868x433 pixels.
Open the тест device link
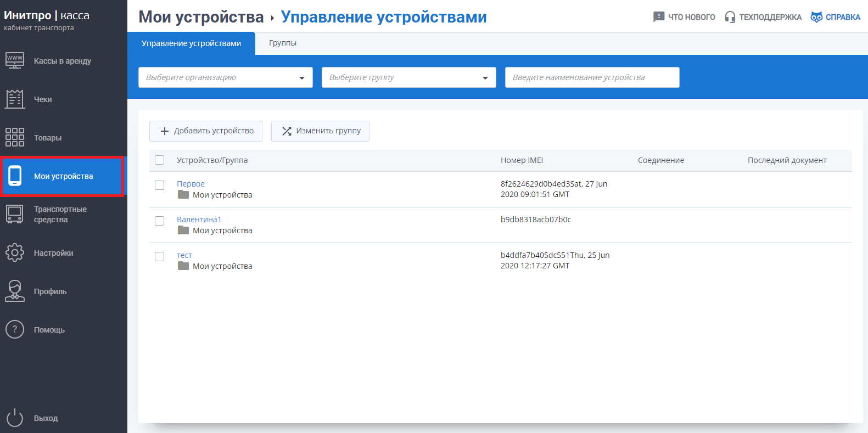coord(184,255)
